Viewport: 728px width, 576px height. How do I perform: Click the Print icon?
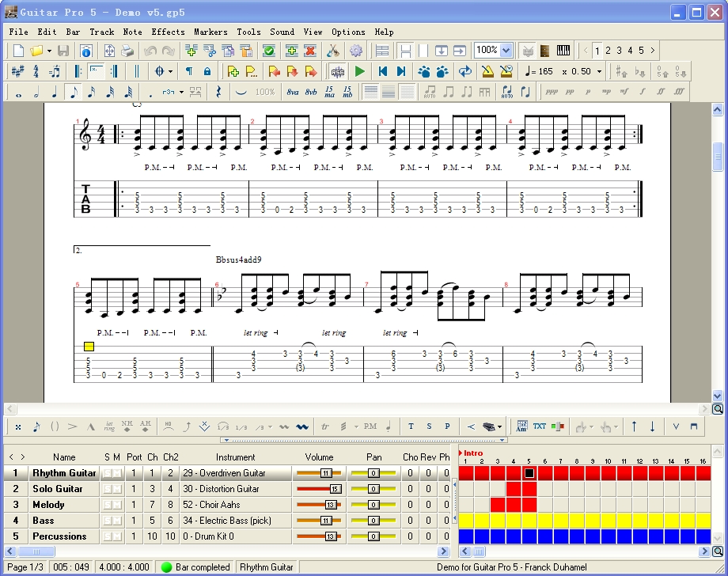(x=127, y=51)
